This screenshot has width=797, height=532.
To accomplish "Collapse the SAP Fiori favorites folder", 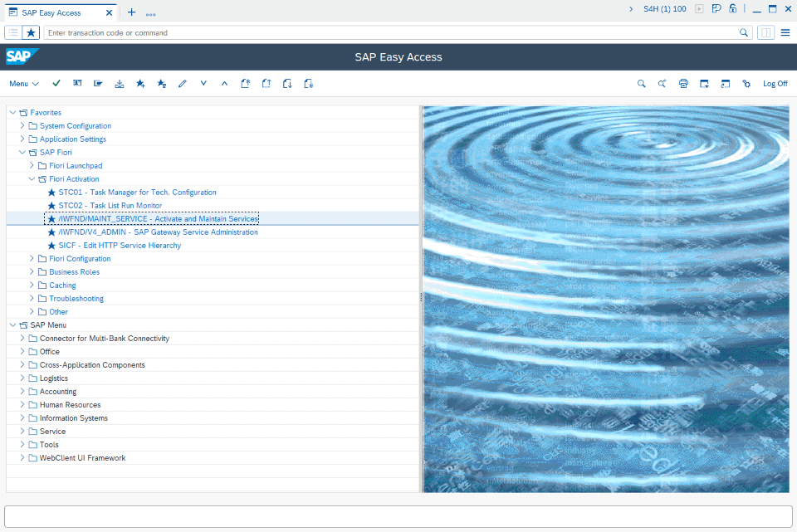I will [x=22, y=152].
